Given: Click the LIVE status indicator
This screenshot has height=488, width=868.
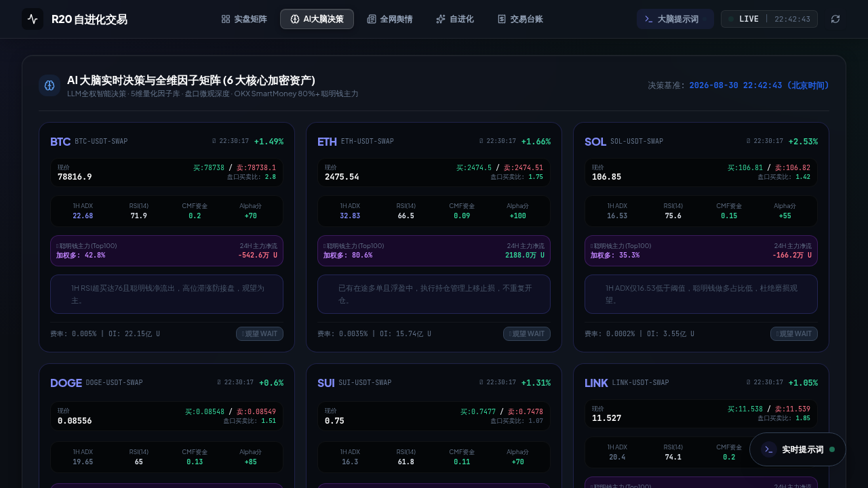Looking at the screenshot, I should coord(769,19).
